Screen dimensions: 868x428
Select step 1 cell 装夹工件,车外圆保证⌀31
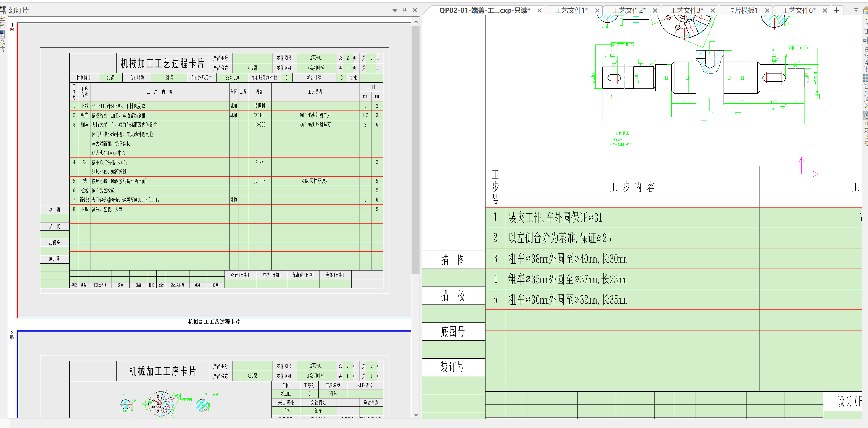click(632, 218)
